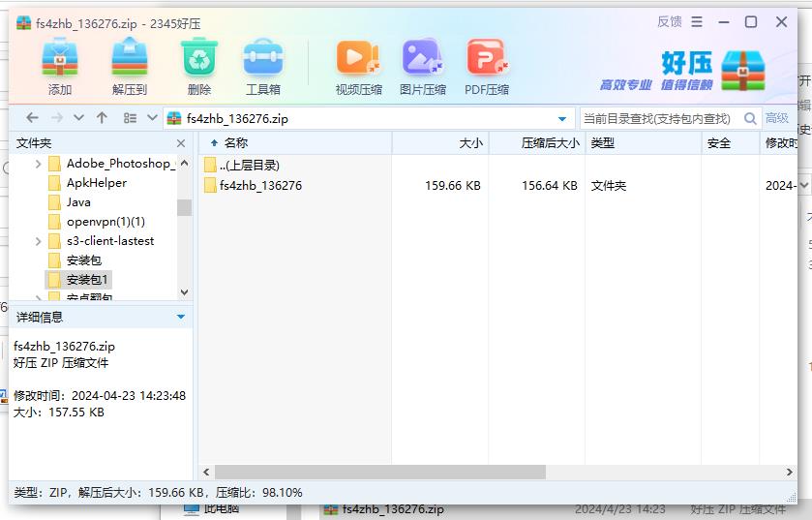
Task: Open the hamburger main menu
Action: 697,21
